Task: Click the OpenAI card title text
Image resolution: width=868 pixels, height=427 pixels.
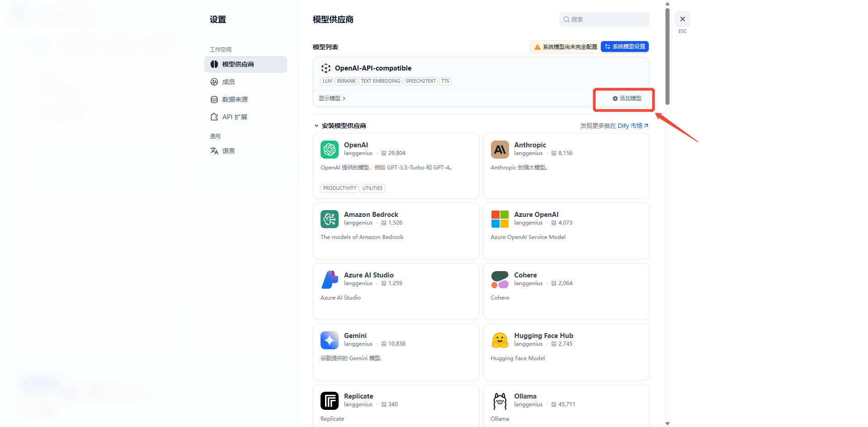Action: coord(356,145)
